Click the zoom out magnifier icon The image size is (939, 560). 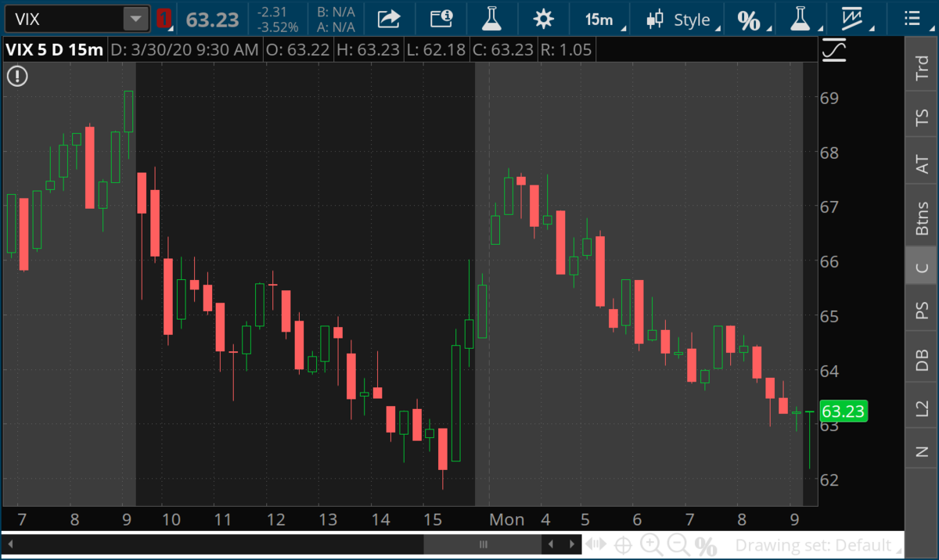678,545
